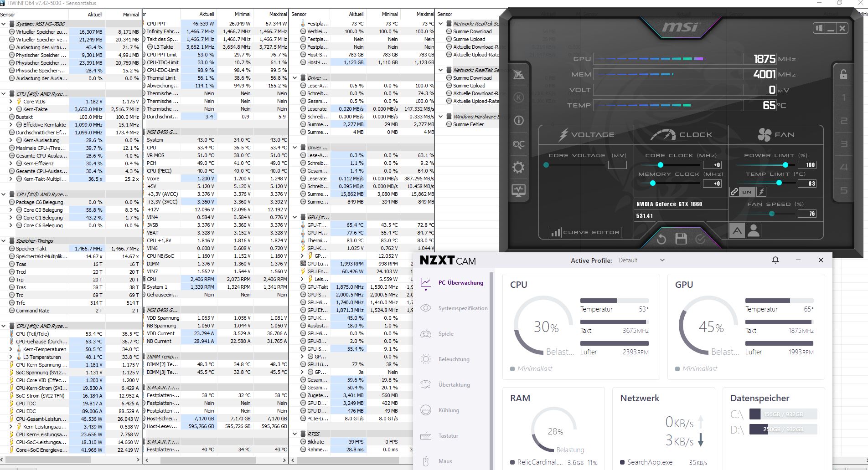Reset Afterburner settings with revert arrow
The image size is (868, 470).
(x=661, y=239)
